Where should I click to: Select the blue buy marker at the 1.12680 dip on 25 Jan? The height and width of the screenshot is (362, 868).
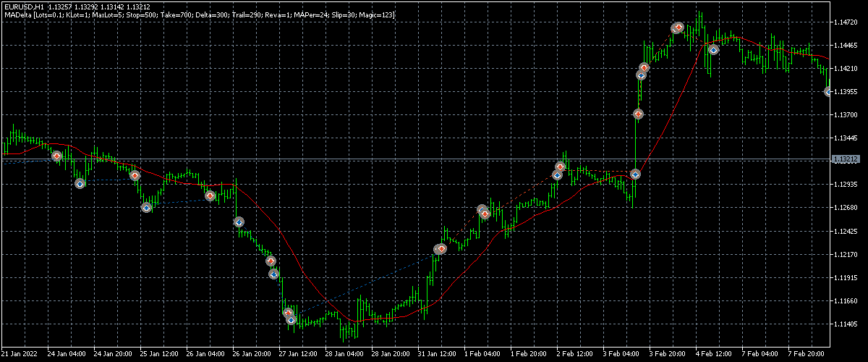[146, 208]
